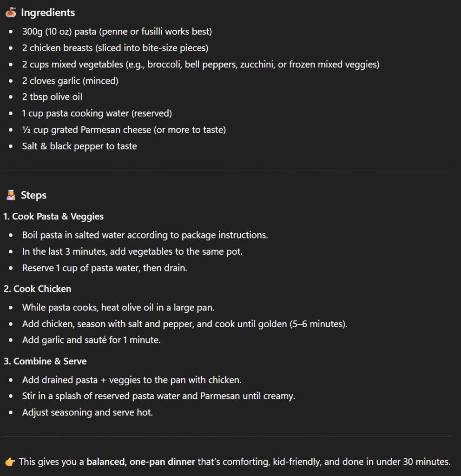Click the "Adjust seasoning and serve hot" step
Image resolution: width=461 pixels, height=476 pixels.
point(87,413)
